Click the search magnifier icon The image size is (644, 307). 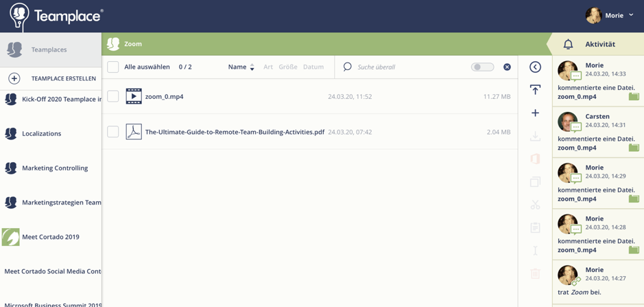(348, 67)
